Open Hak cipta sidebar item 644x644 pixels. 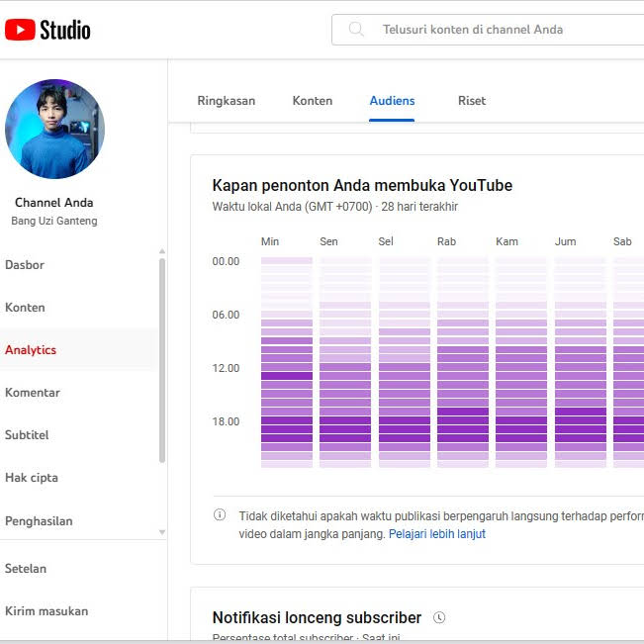[32, 478]
